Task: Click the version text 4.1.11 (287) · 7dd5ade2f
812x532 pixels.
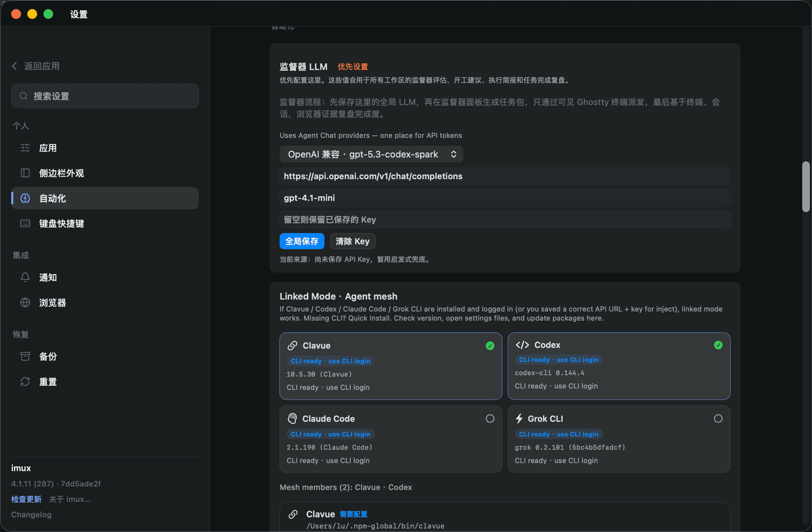Action: (x=56, y=484)
